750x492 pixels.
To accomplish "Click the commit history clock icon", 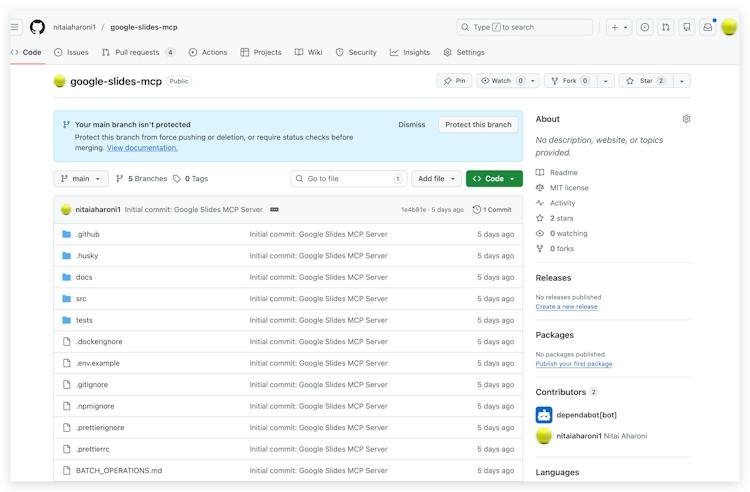I will [476, 209].
